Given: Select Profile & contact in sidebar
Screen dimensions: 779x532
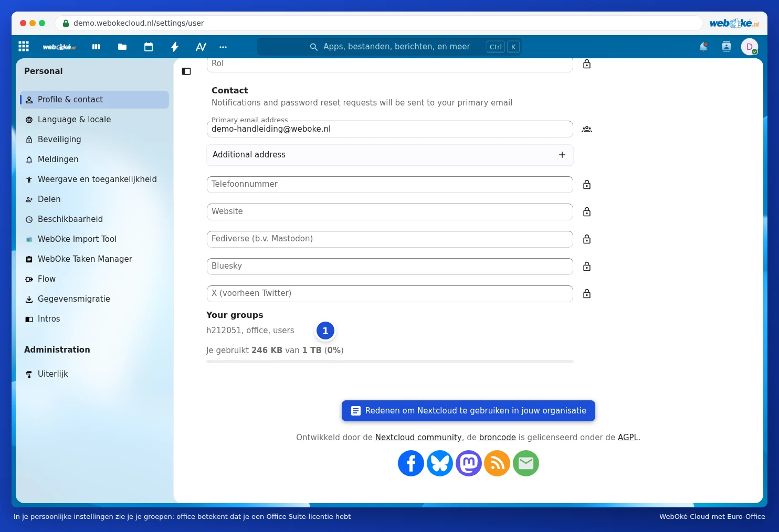Looking at the screenshot, I should (94, 100).
